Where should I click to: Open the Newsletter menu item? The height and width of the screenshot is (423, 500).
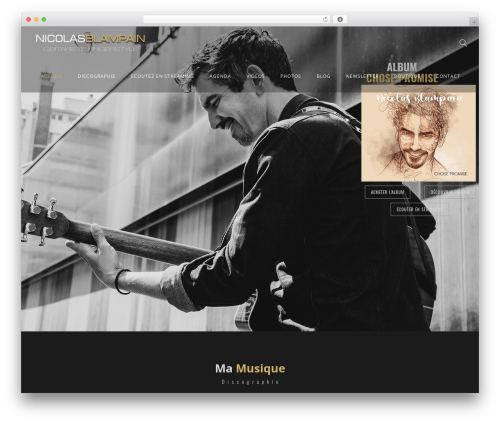click(362, 76)
